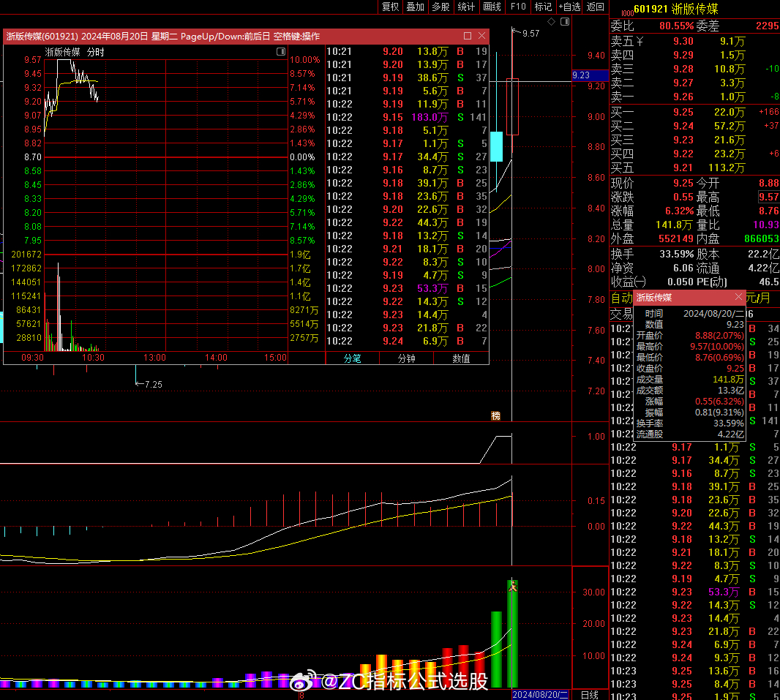This screenshot has height=700, width=780.
Task: Switch to the 分笔 tab
Action: click(x=353, y=358)
